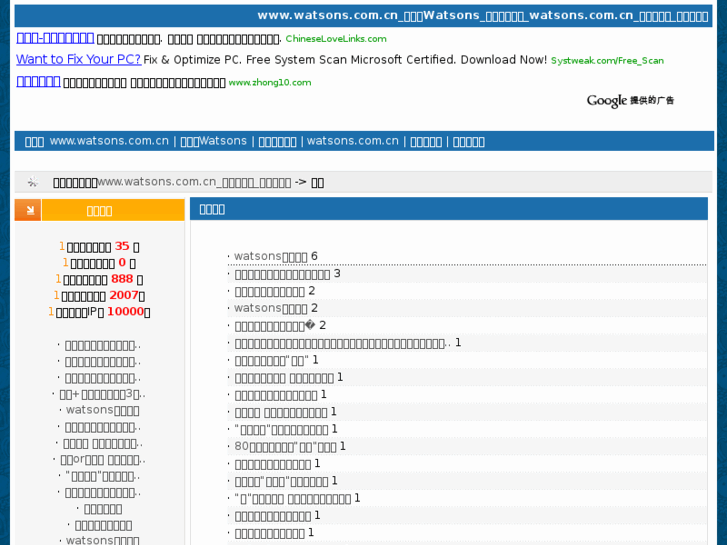
Task: Select the Watsons item in the nav bar
Action: coord(213,141)
